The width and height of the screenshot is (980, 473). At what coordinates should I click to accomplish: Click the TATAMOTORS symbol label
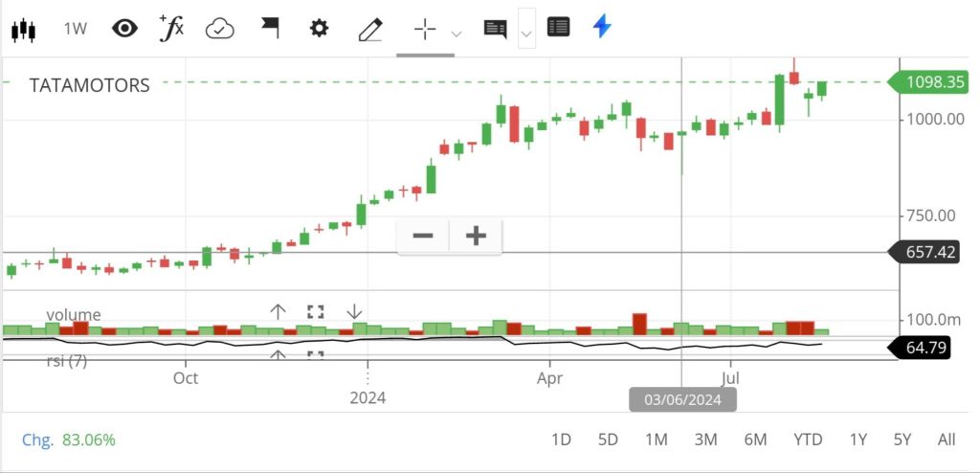(89, 85)
